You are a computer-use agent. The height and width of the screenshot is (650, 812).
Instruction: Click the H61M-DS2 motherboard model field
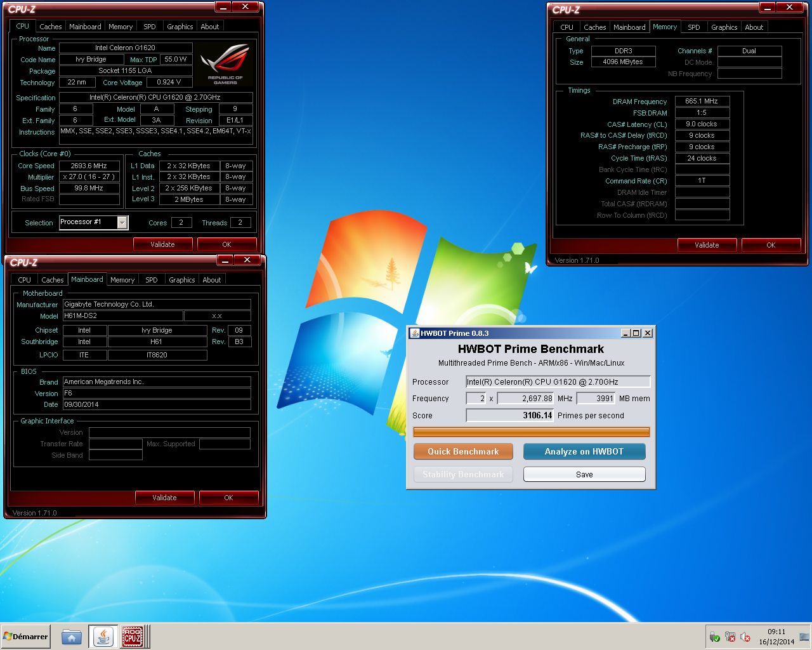pos(122,315)
